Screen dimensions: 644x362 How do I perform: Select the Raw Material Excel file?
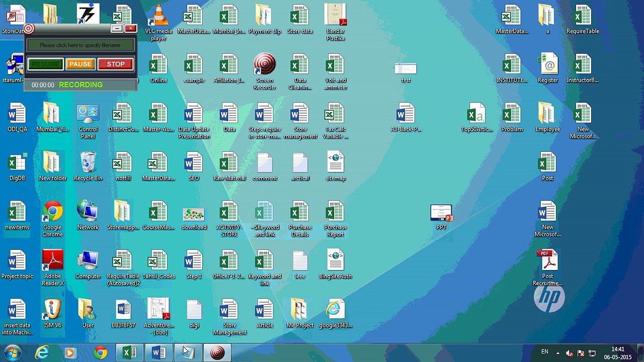click(229, 167)
